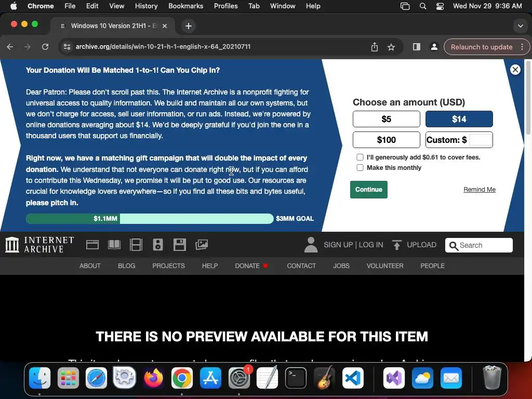This screenshot has height=399, width=532.
Task: Open Finder from the Dock
Action: (39, 378)
